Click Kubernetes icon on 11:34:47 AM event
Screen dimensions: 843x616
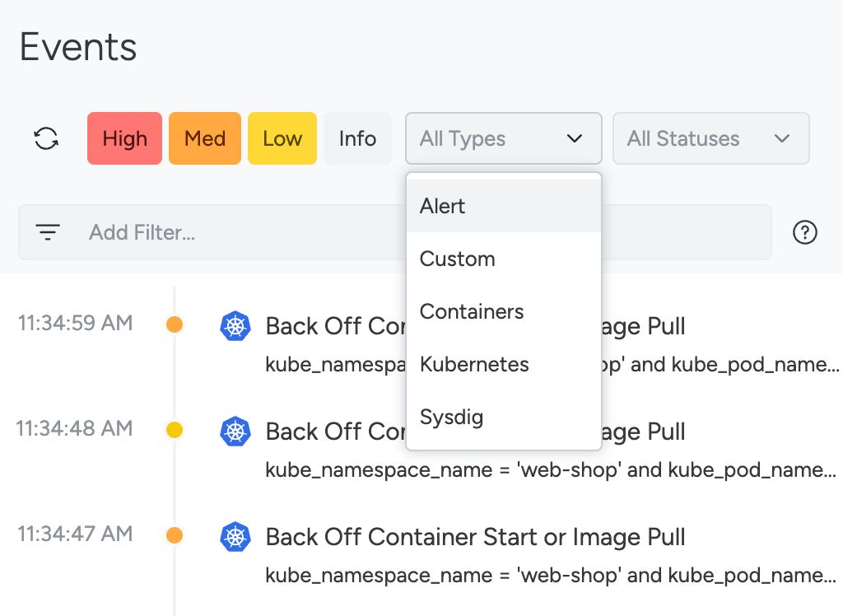click(235, 537)
